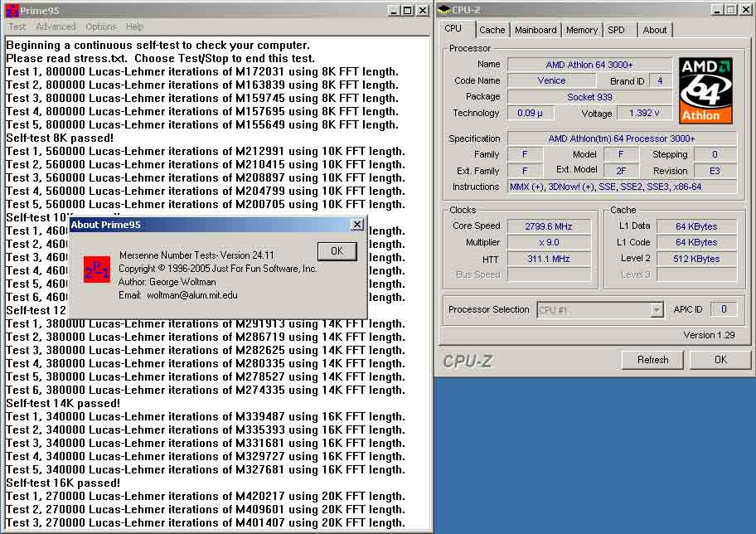The width and height of the screenshot is (756, 534).
Task: Click the log line mentioning M420217
Action: coord(206,497)
